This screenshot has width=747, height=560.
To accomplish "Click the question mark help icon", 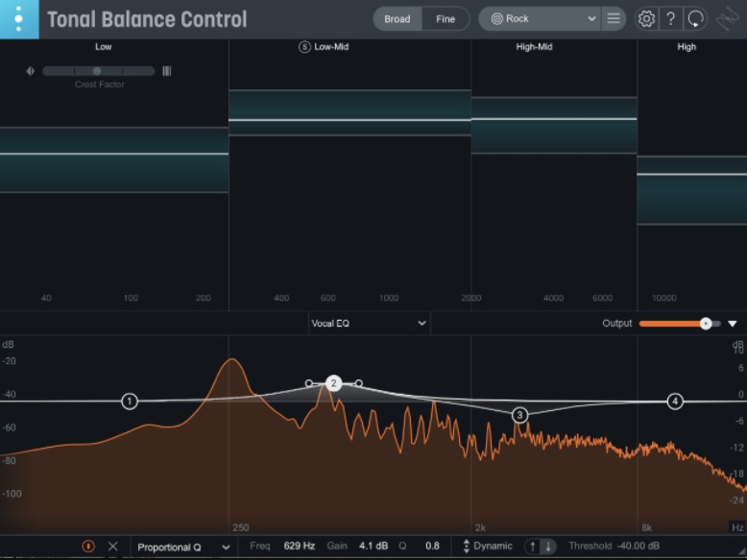I will (671, 19).
